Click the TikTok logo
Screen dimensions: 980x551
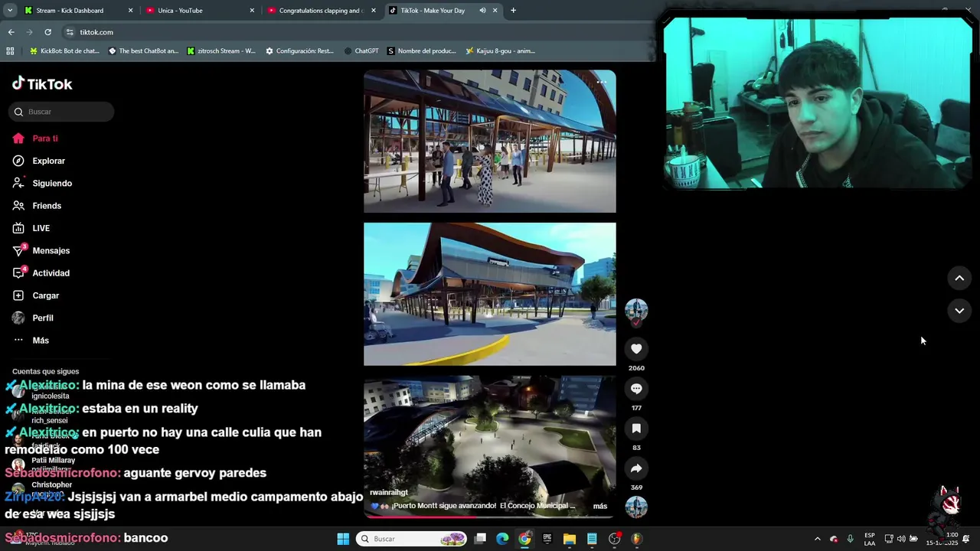(42, 83)
